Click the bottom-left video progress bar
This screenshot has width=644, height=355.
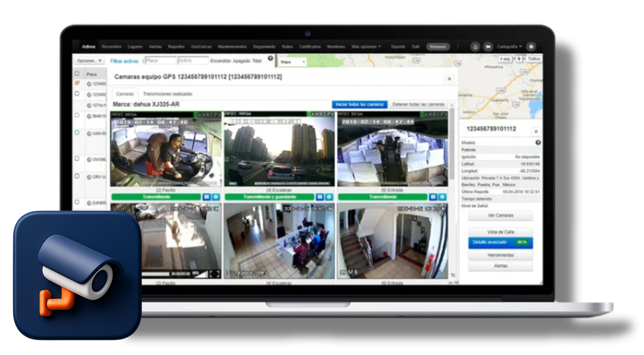click(x=155, y=274)
